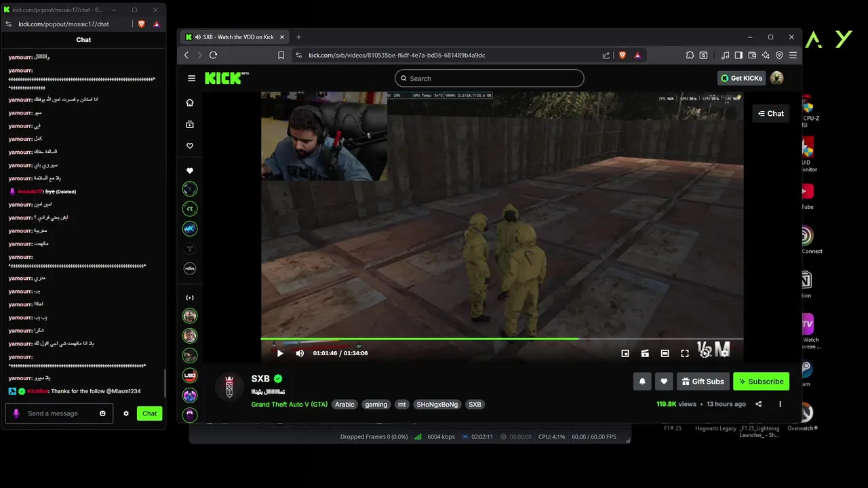Send message with green Chat button
The height and width of the screenshot is (488, 868).
[x=149, y=413]
